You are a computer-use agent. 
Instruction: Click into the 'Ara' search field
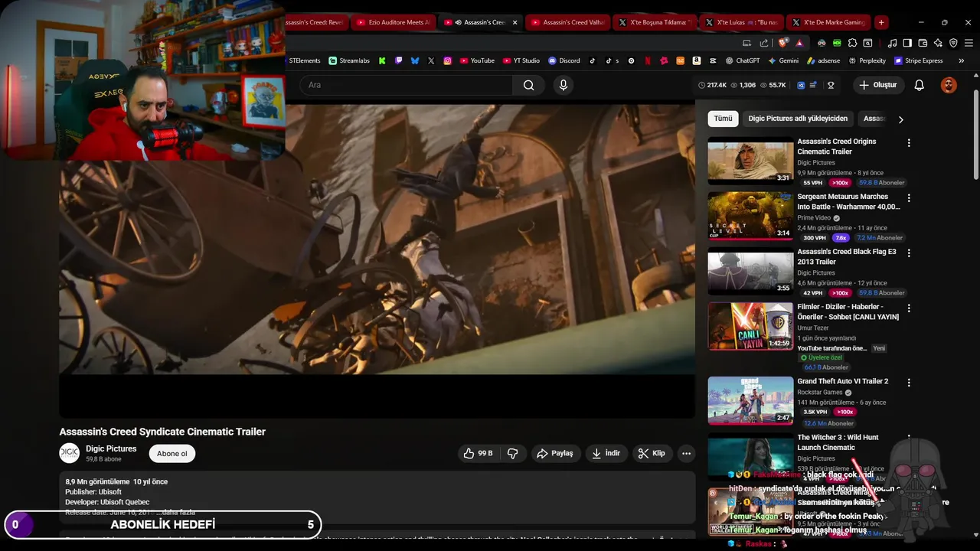pos(406,85)
